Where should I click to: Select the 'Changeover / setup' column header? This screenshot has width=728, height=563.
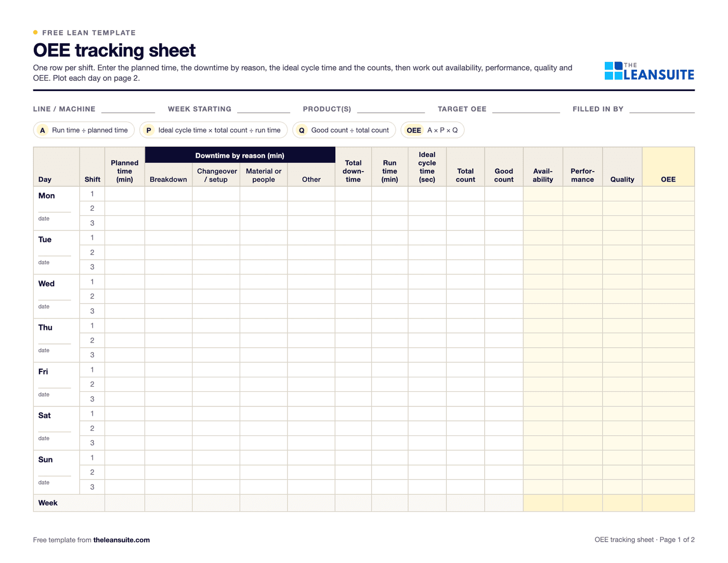[x=217, y=175]
